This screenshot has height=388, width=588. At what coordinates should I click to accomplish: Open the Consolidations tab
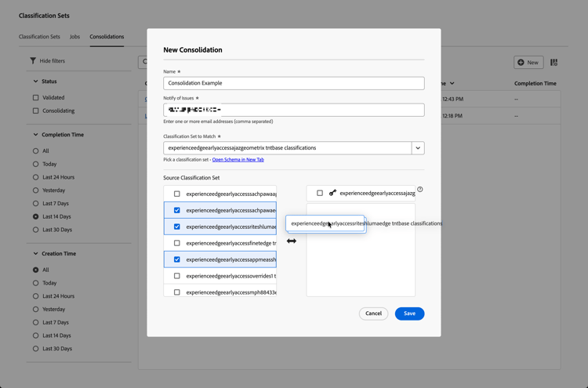[107, 37]
